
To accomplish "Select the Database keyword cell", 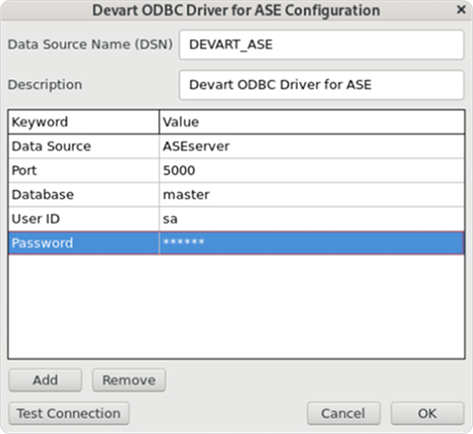I will tap(84, 195).
